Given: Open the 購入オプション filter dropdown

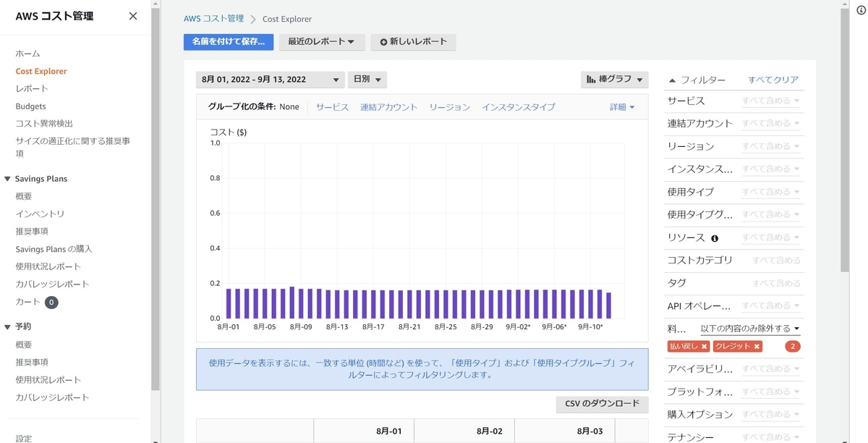Looking at the screenshot, I should 771,415.
